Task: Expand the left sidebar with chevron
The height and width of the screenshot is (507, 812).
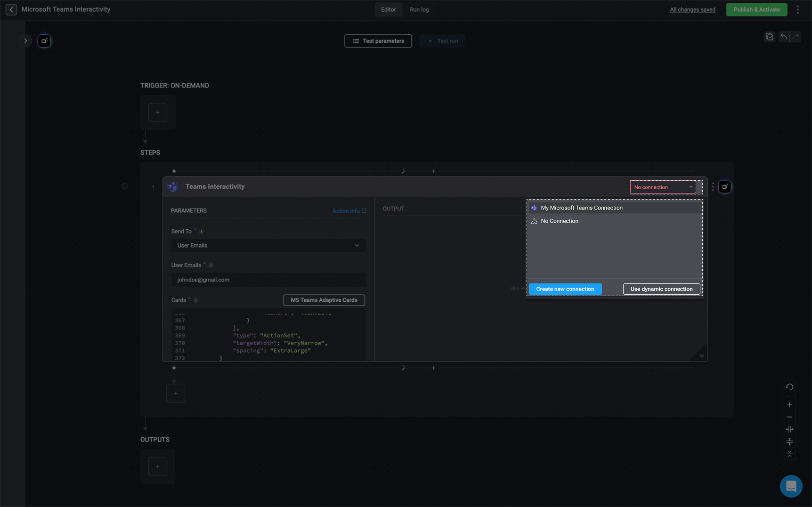Action: pos(25,41)
